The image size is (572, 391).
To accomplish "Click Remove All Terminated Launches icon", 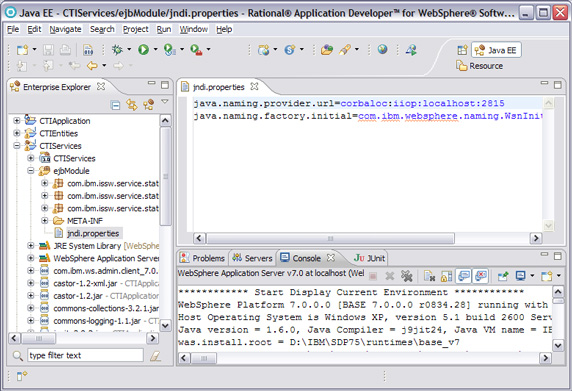I will tap(406, 276).
